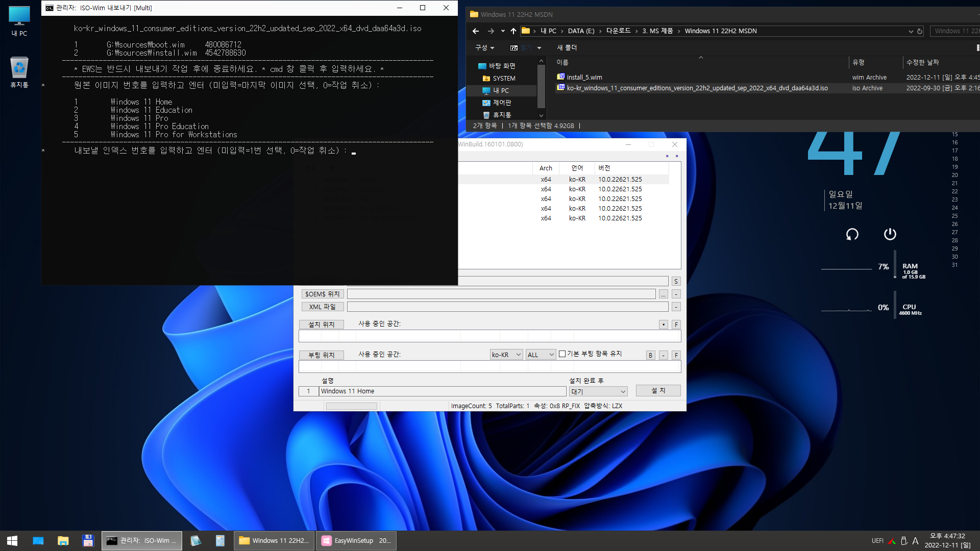Image resolution: width=980 pixels, height=551 pixels.
Task: Open the Windows Start menu
Action: tap(12, 541)
